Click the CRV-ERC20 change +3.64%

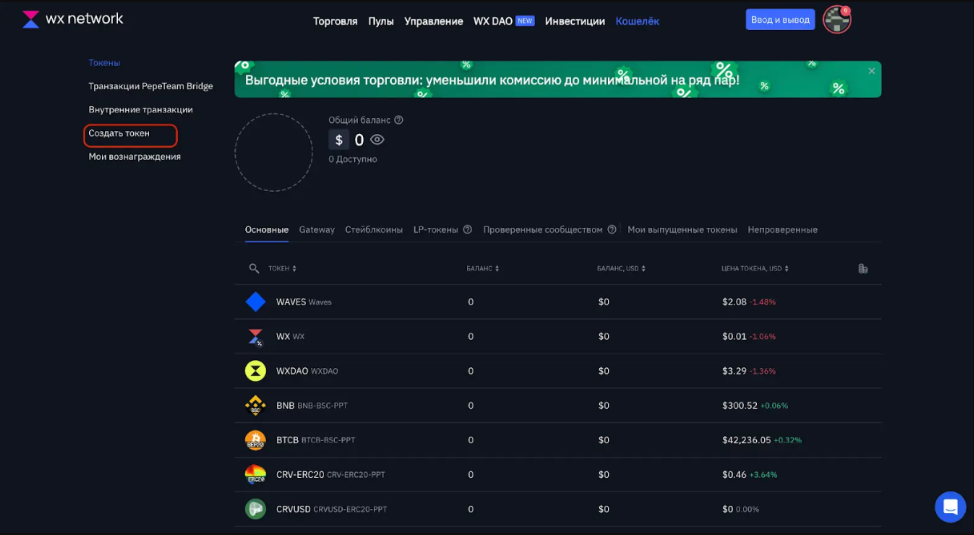(763, 475)
